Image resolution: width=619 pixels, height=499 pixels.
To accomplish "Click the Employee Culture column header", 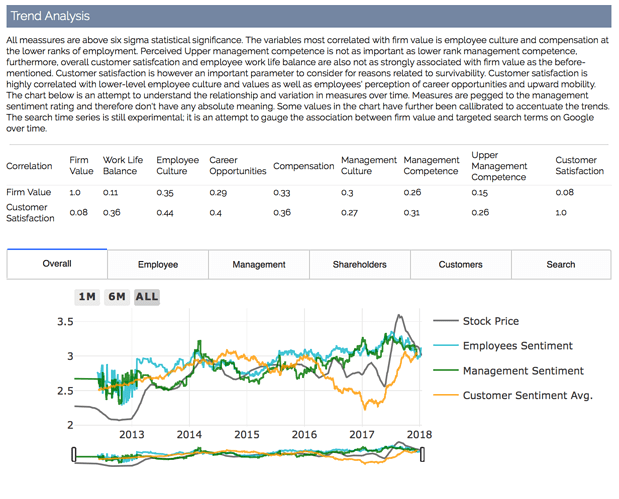I will click(178, 165).
